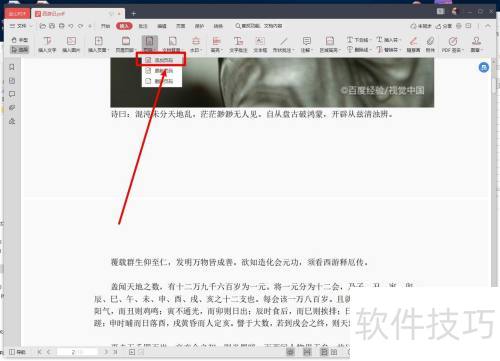Viewport: 500px width, 361px height.
Task: Select the Shape Annotation line tool
Action: pos(284,44)
